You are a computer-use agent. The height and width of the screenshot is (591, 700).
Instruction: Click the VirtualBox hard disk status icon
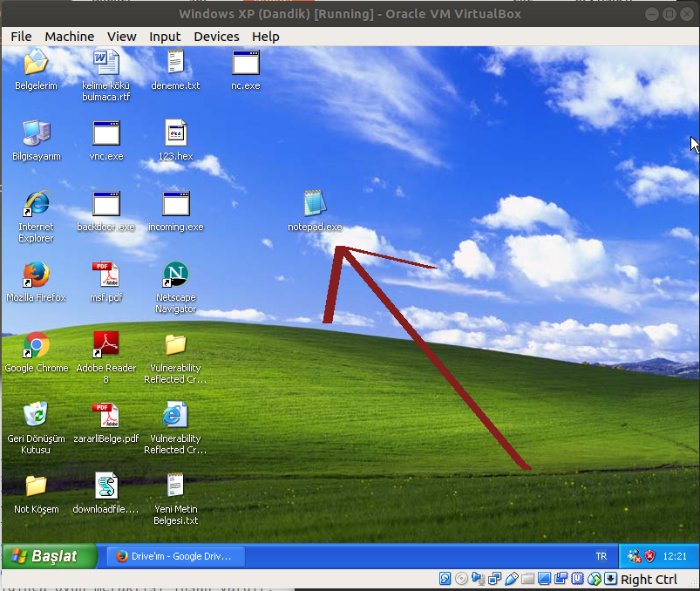(x=445, y=579)
